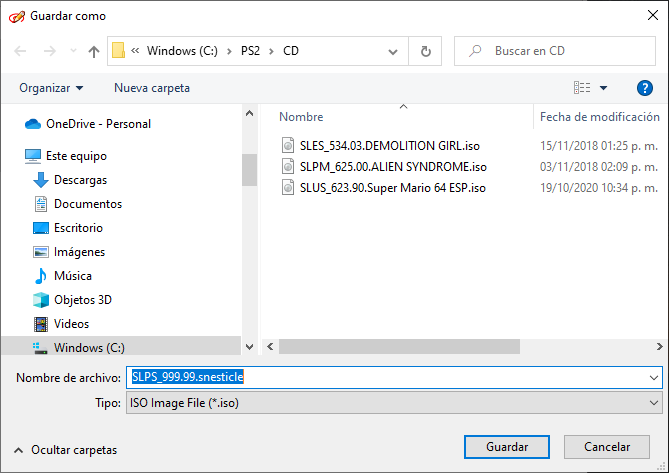
Task: Open Documentos in the sidebar
Action: pyautogui.click(x=88, y=204)
